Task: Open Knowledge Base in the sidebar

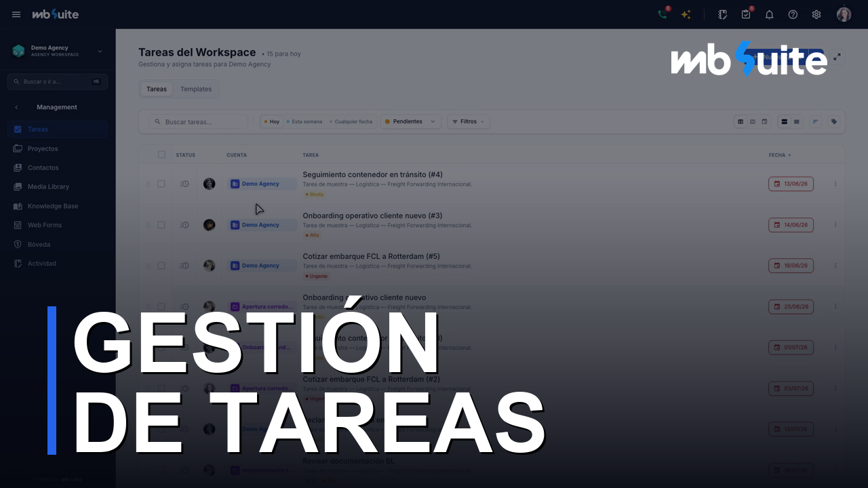Action: (58, 206)
